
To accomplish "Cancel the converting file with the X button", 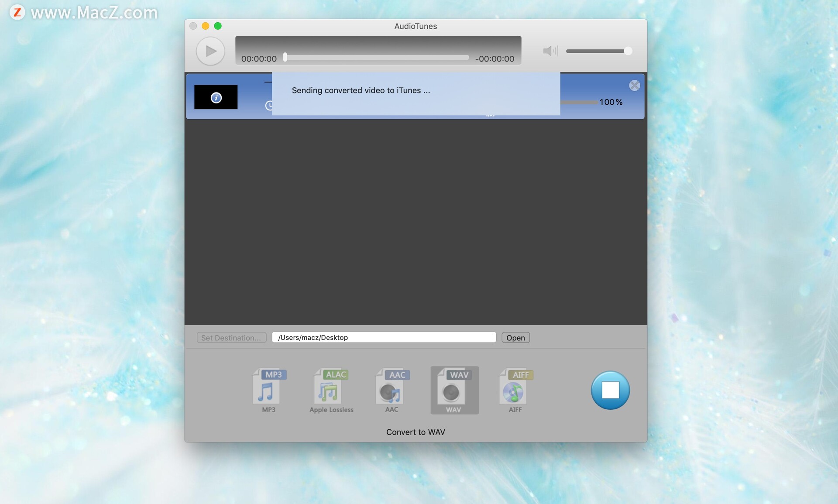I will pos(634,86).
